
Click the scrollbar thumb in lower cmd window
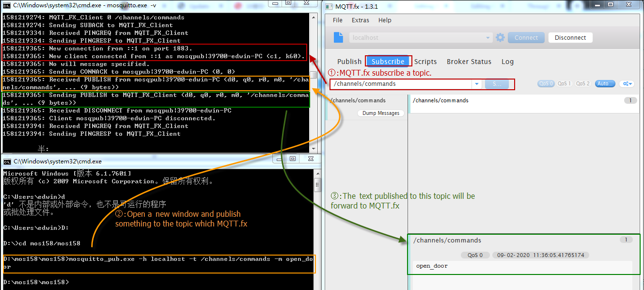coord(317,185)
